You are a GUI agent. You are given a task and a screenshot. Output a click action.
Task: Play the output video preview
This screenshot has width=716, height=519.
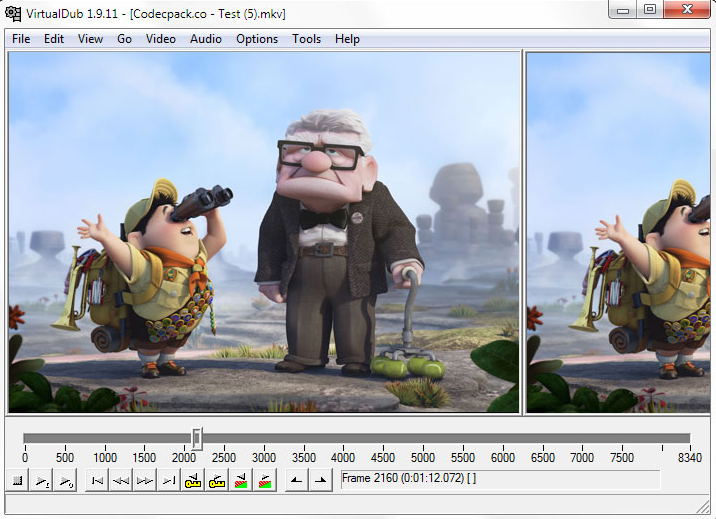(65, 480)
